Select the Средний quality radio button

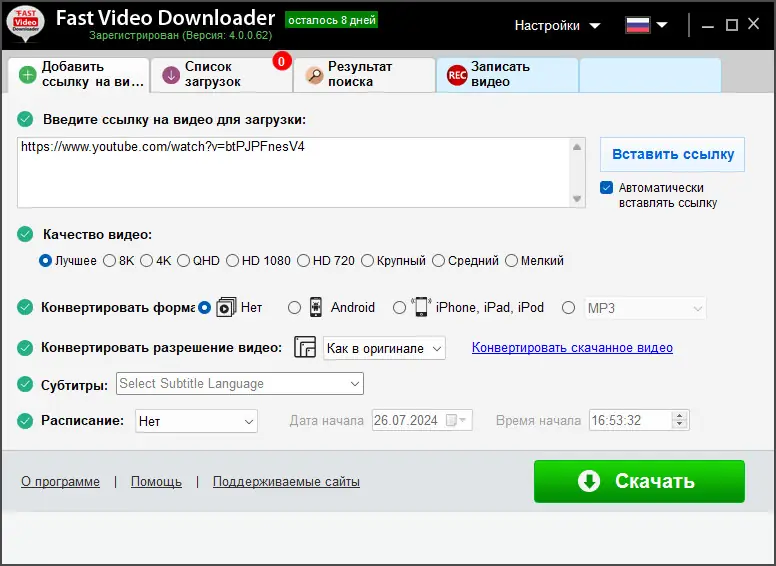438,261
